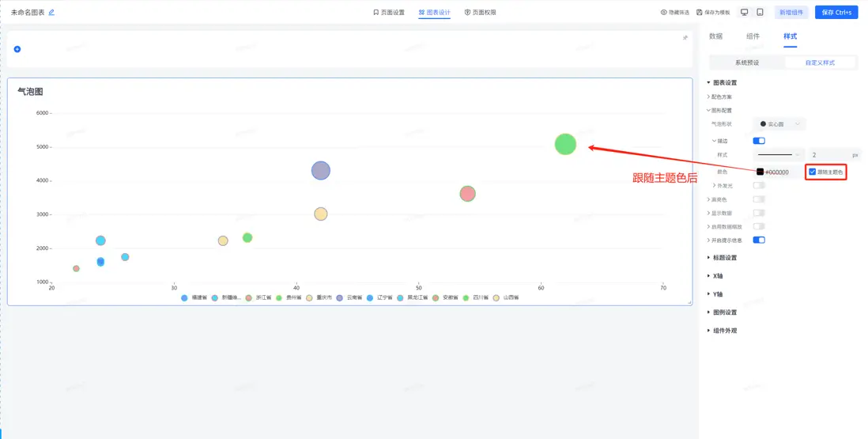Click 保存为模板 save template button
Viewport: 868px width, 439px height.
click(713, 12)
